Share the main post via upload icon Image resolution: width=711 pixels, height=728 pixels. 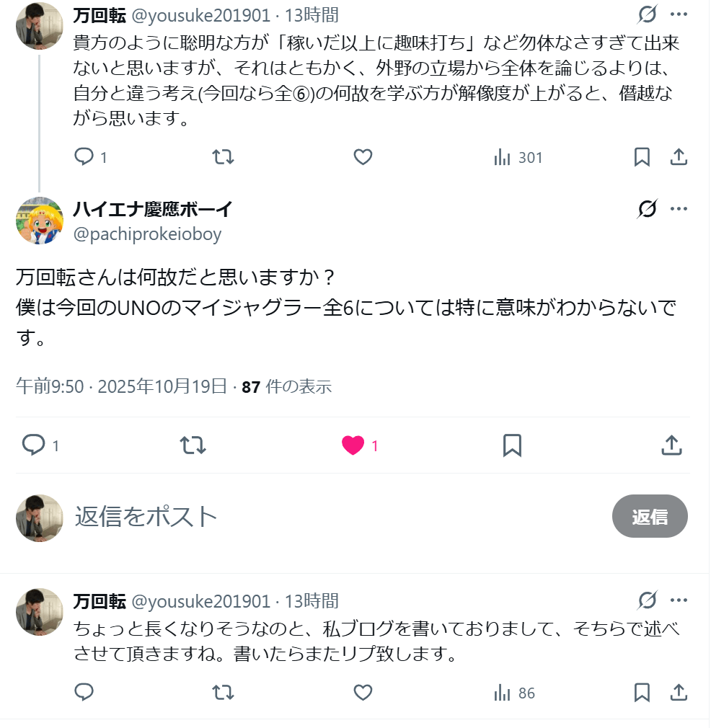(671, 445)
